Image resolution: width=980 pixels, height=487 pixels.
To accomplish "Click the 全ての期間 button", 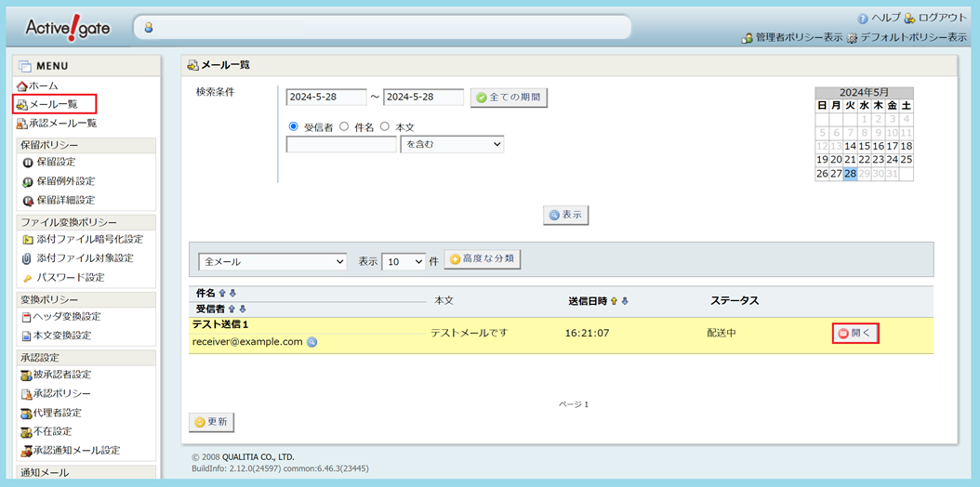I will [x=509, y=98].
